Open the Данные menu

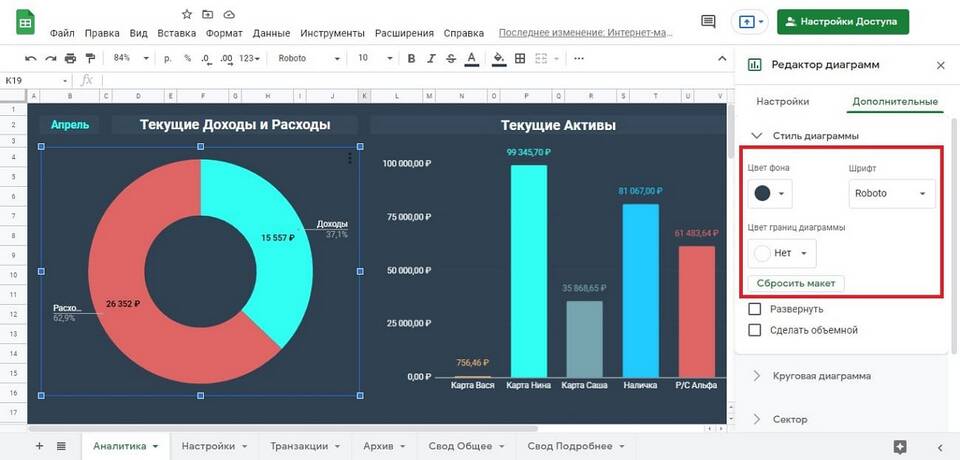coord(271,33)
